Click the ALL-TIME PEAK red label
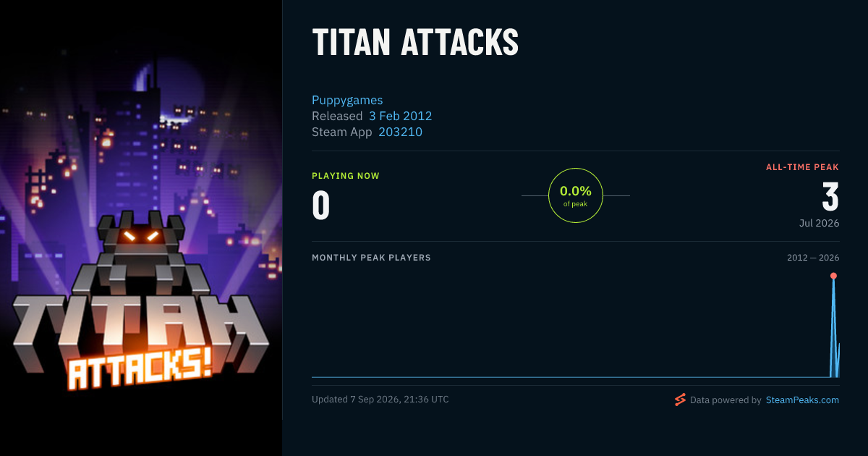The height and width of the screenshot is (456, 868). click(x=802, y=167)
